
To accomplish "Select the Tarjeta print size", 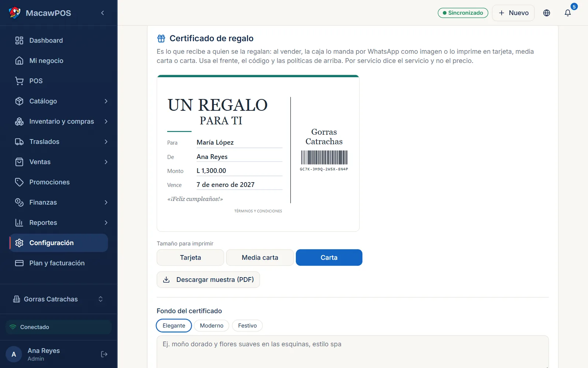I will pos(190,258).
